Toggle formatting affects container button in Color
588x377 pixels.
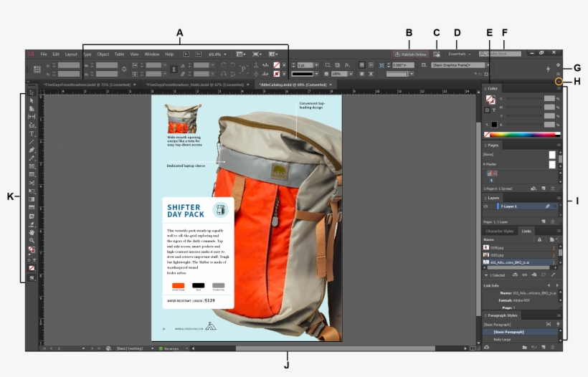coord(487,110)
